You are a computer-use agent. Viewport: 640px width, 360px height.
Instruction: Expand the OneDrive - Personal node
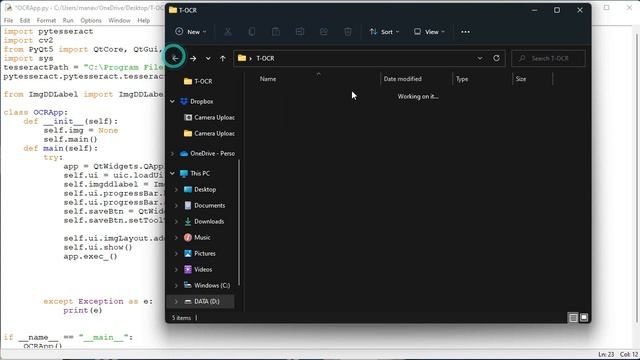tap(172, 153)
